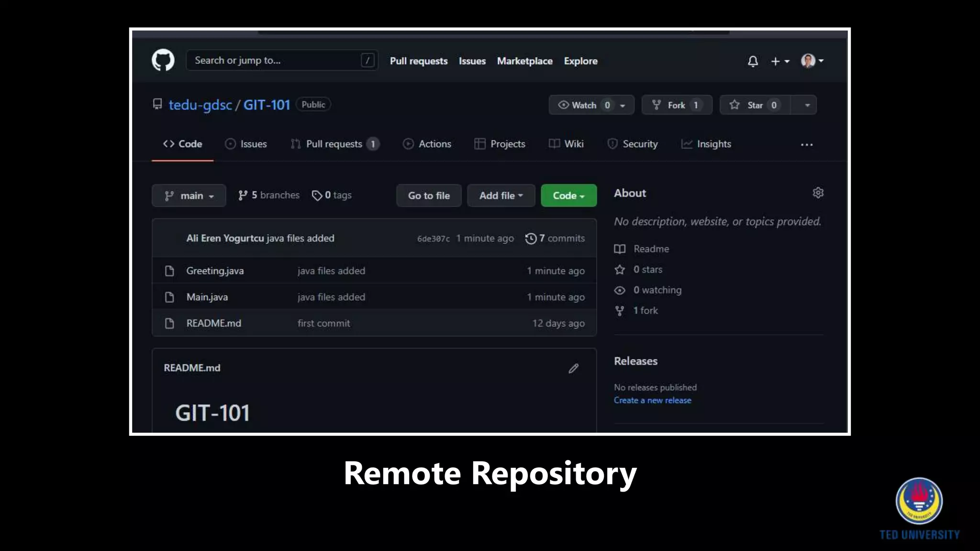Open Pull requests in the top navigation
This screenshot has height=551, width=980.
419,61
